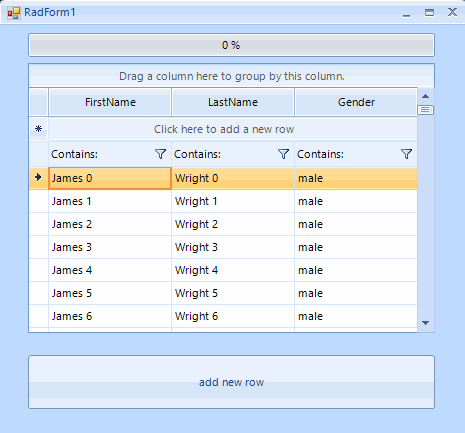
Task: Click the 0 % progress bar
Action: coord(231,45)
